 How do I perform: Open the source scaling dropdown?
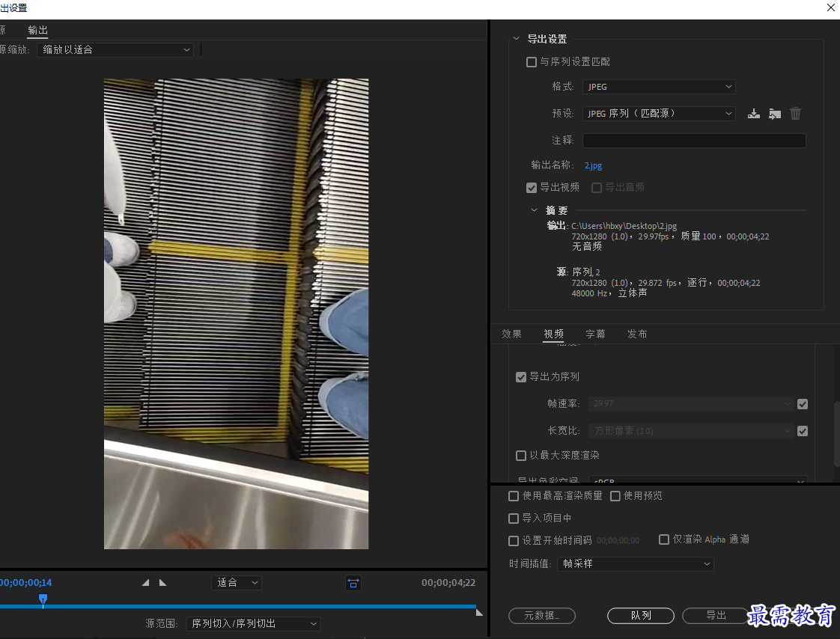coord(115,50)
